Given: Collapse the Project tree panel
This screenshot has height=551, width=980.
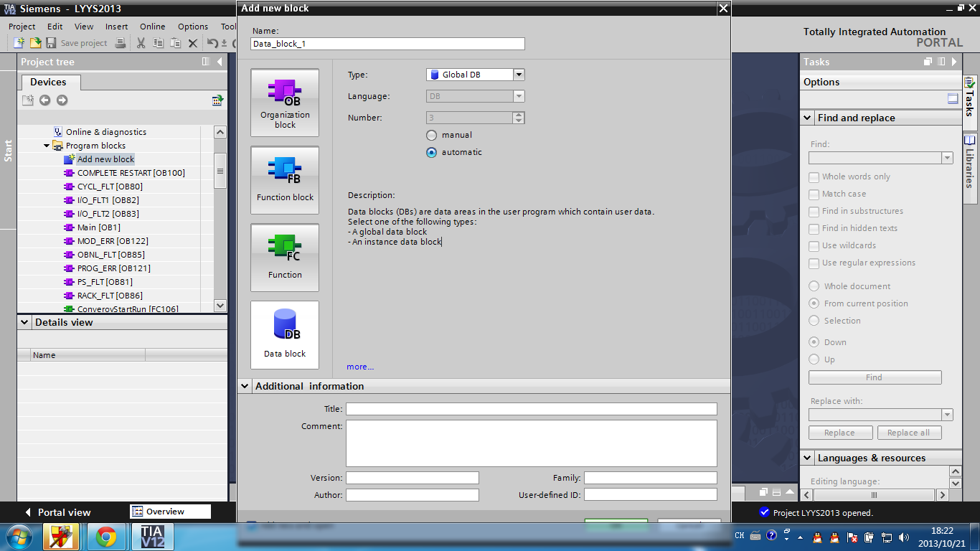Looking at the screenshot, I should tap(220, 62).
